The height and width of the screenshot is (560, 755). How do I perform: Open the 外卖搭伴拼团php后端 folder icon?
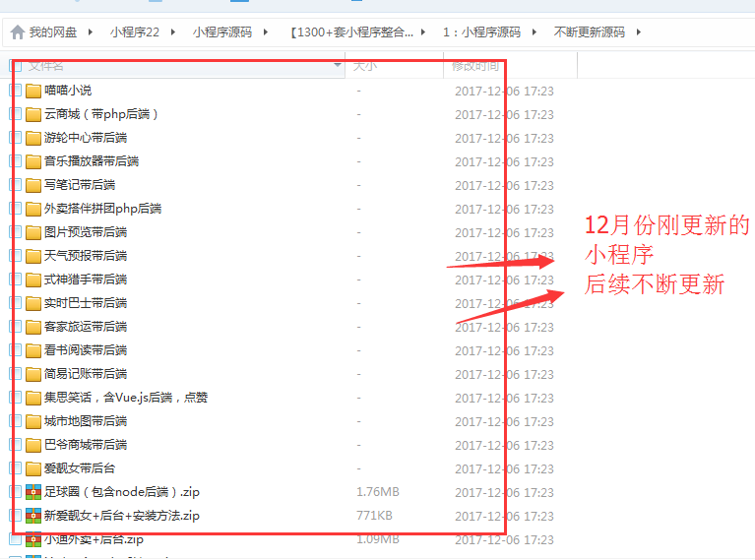[x=33, y=209]
